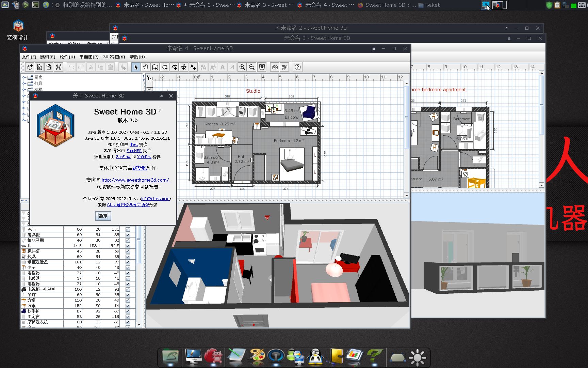588x368 pixels.
Task: Roll up 未命名 4 window with arrow button
Action: (374, 49)
